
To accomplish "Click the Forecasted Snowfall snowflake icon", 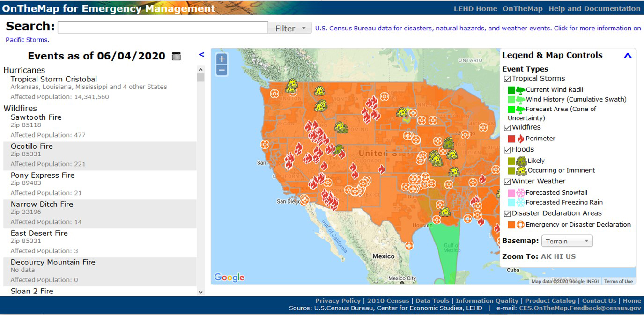I will tap(520, 192).
